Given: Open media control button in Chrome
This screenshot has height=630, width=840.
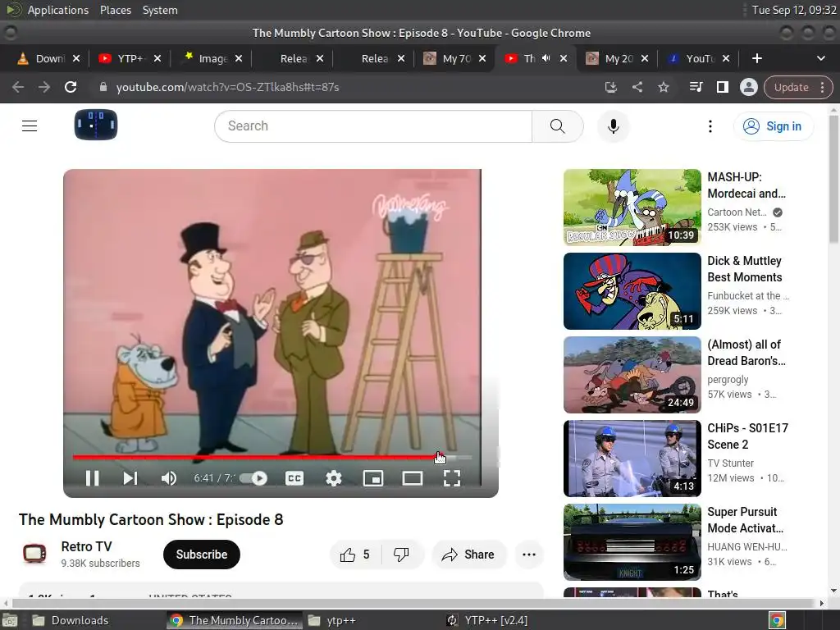Looking at the screenshot, I should [x=696, y=87].
